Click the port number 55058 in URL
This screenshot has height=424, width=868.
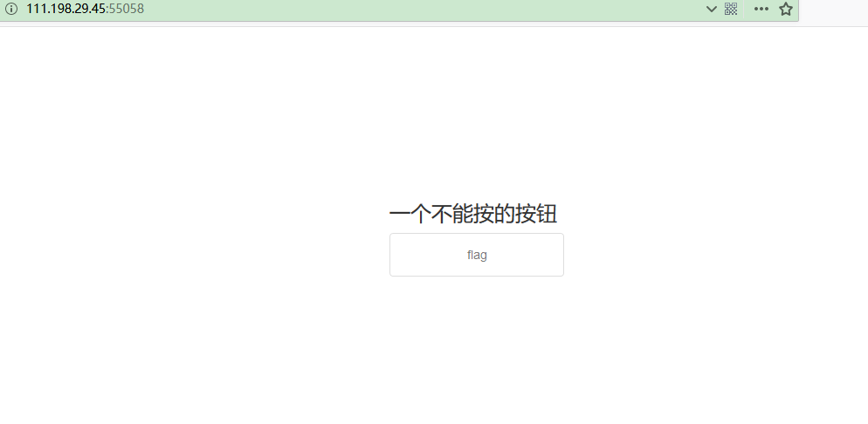coord(127,9)
